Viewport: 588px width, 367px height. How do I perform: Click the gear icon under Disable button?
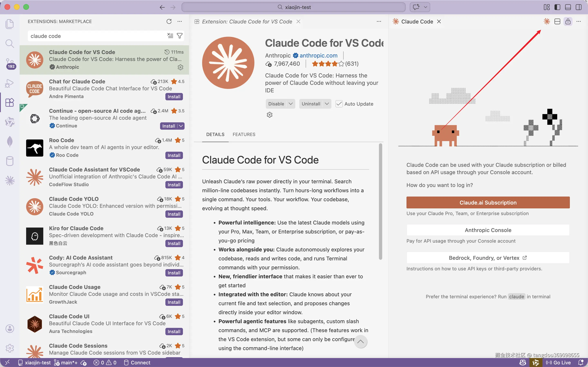click(x=269, y=115)
